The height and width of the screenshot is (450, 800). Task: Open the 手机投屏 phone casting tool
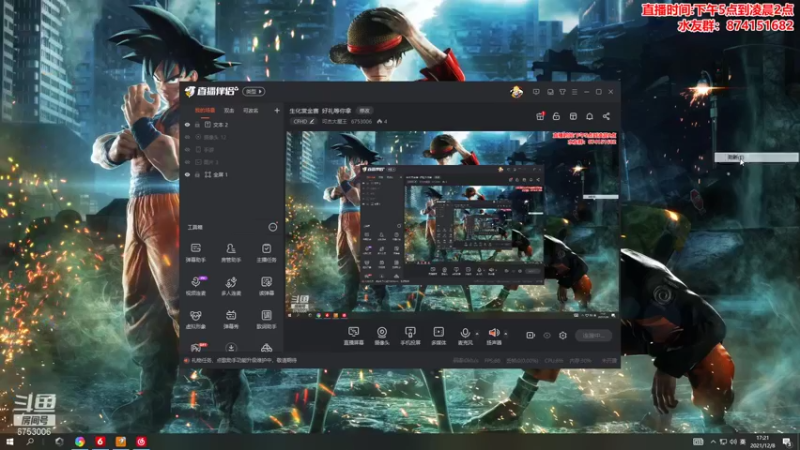point(410,336)
